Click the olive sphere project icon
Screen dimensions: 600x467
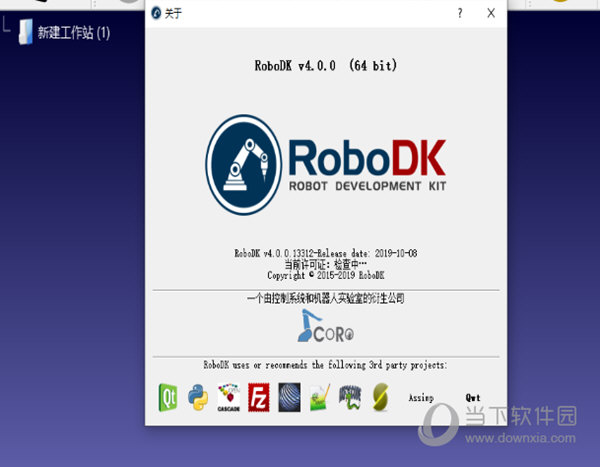tap(380, 397)
